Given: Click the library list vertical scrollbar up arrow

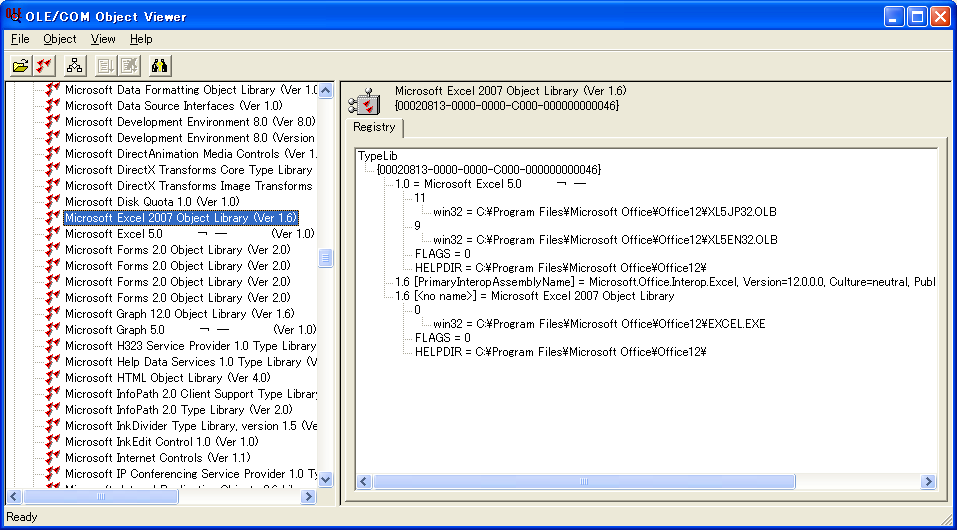Looking at the screenshot, I should [325, 90].
